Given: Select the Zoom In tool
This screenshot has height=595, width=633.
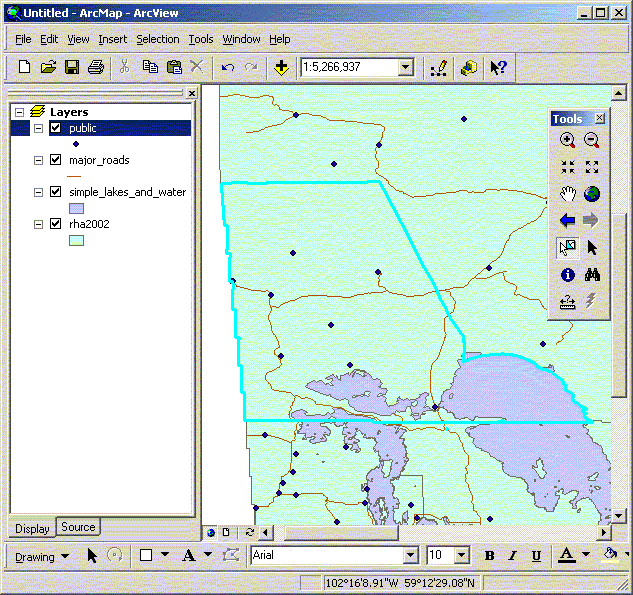Looking at the screenshot, I should pos(567,141).
